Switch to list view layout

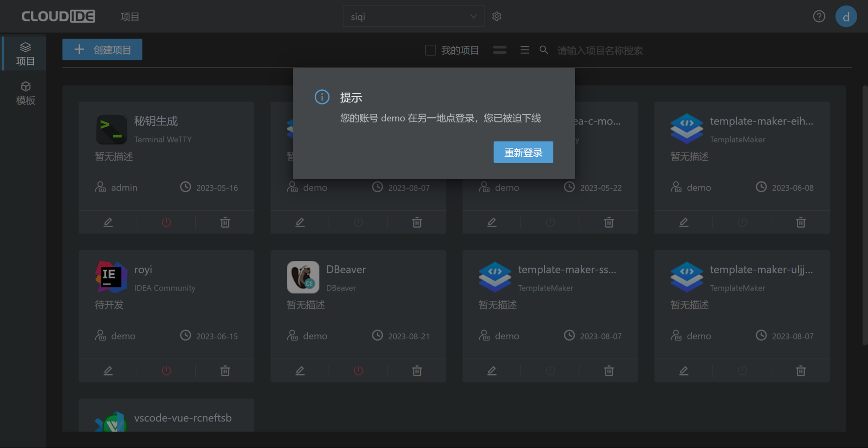pos(525,50)
